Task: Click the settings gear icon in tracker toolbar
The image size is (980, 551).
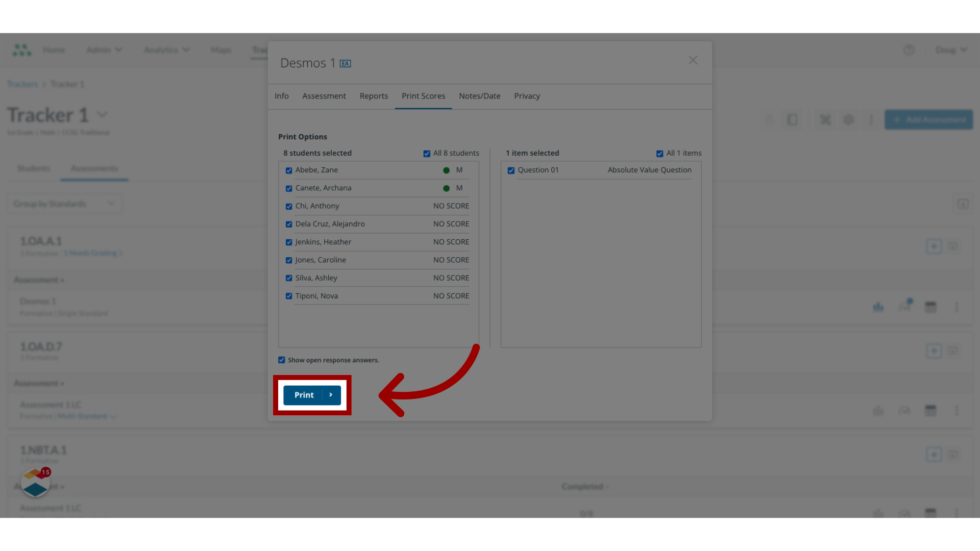Action: tap(848, 120)
